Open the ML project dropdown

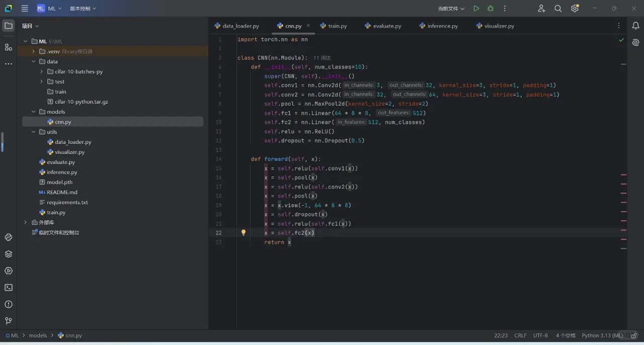pos(49,9)
